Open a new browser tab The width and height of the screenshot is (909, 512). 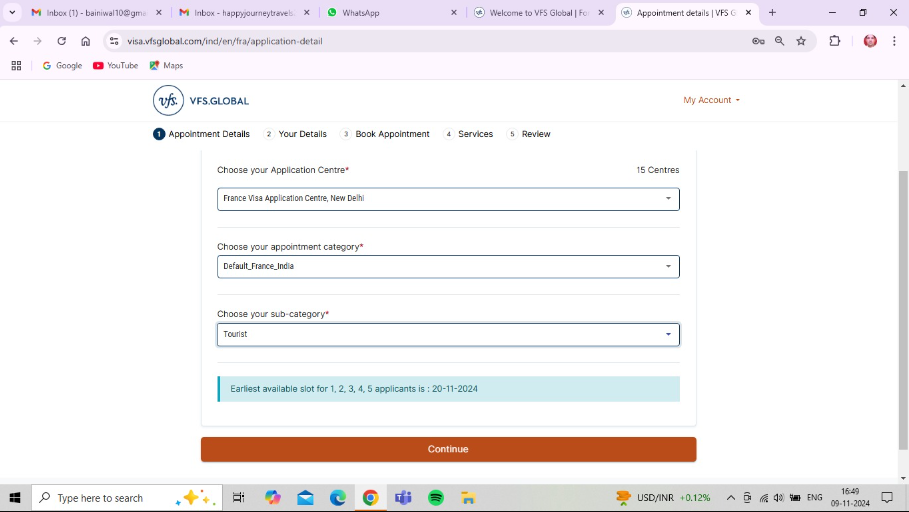click(x=772, y=12)
